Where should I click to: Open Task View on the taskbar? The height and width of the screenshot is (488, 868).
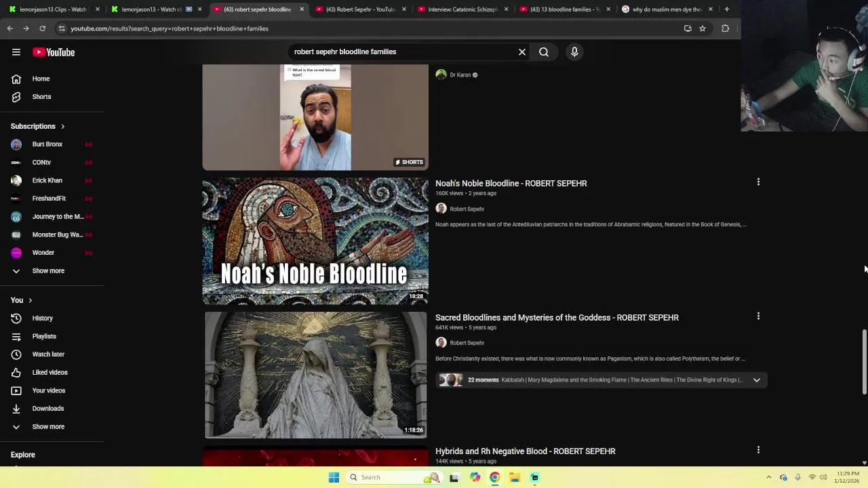(454, 477)
